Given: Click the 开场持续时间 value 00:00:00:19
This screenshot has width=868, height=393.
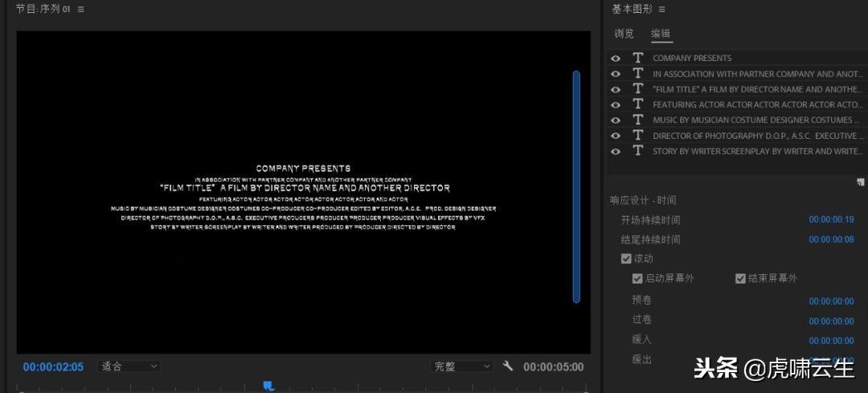Looking at the screenshot, I should [831, 220].
